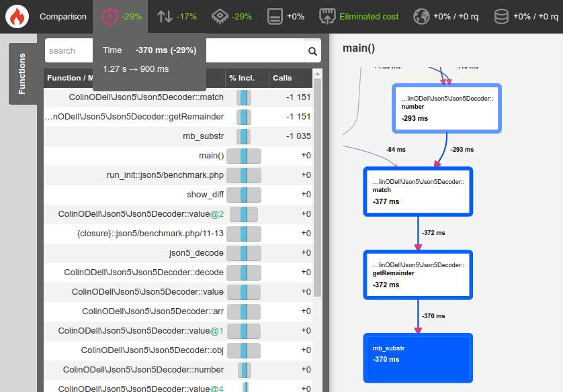Select the memory metric icon

(274, 16)
